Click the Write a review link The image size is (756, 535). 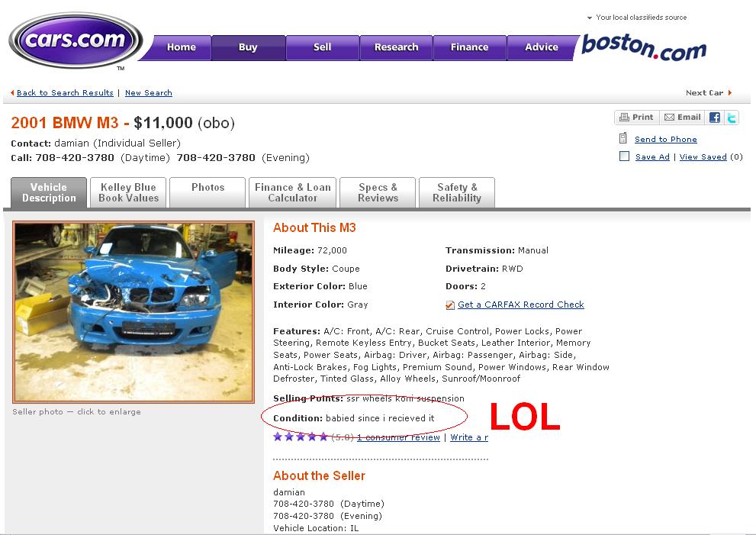tap(469, 437)
